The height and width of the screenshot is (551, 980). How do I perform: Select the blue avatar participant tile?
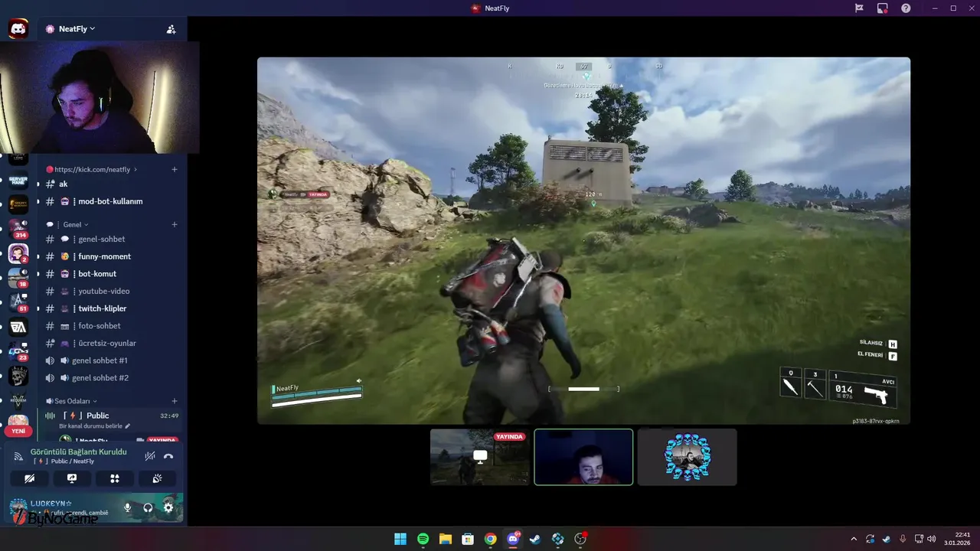(687, 457)
